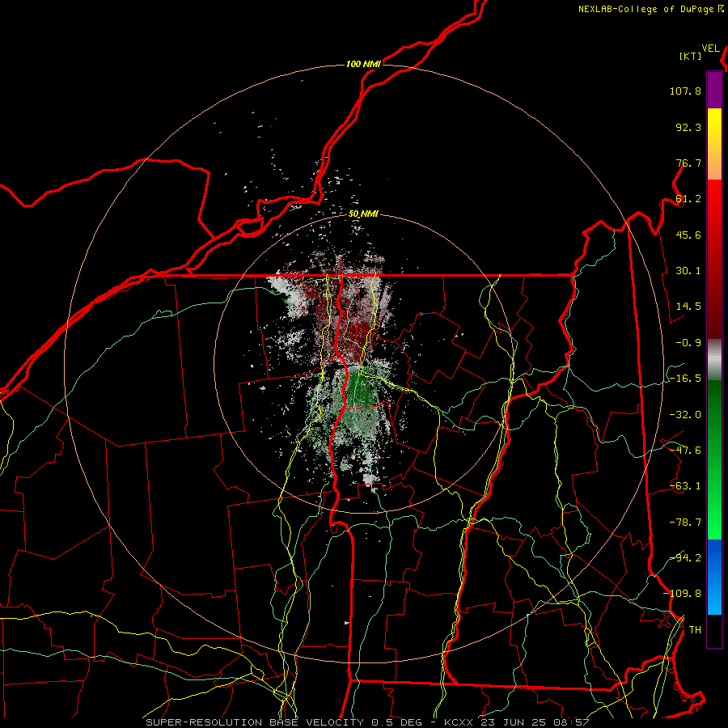The image size is (728, 728).
Task: Select the -63.1 legend value
Action: (x=685, y=486)
